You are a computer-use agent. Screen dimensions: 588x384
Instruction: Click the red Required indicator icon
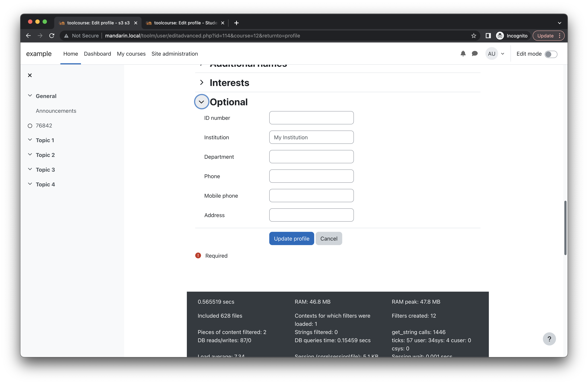click(198, 256)
